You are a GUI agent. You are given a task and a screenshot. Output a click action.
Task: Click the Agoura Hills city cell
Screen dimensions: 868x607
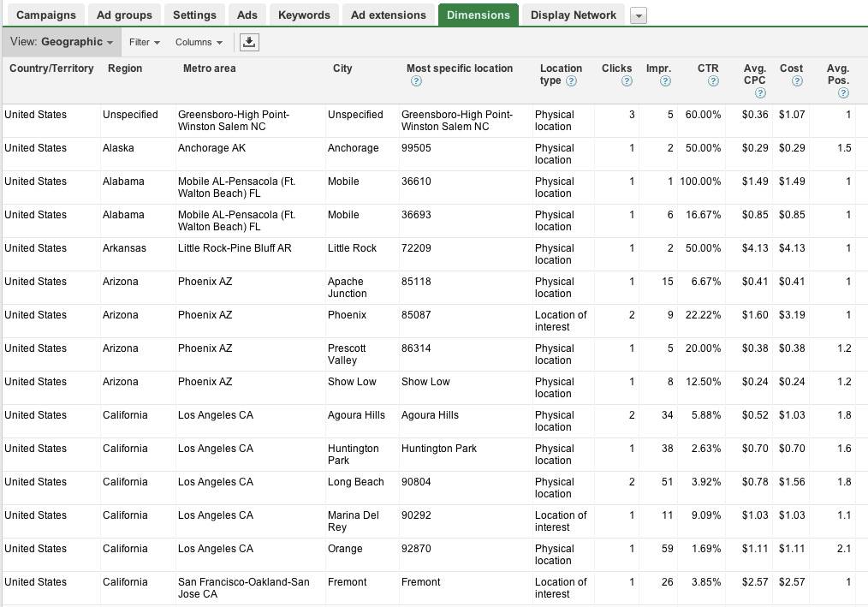pyautogui.click(x=356, y=415)
